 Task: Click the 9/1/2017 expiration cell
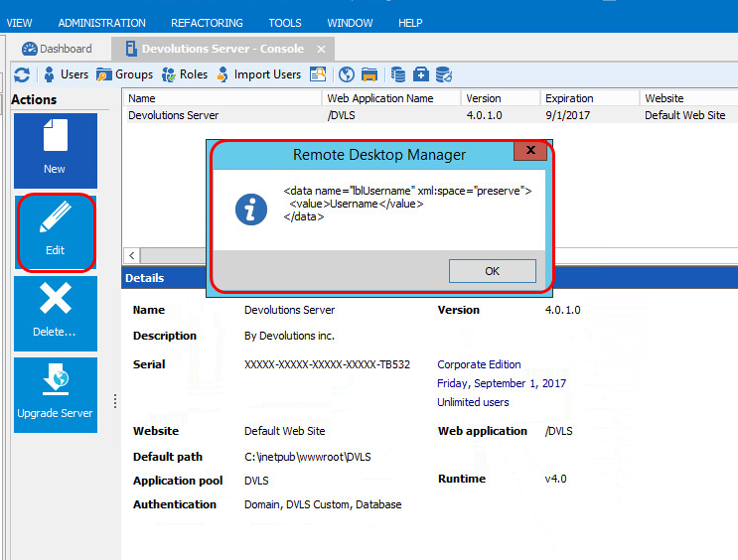567,115
